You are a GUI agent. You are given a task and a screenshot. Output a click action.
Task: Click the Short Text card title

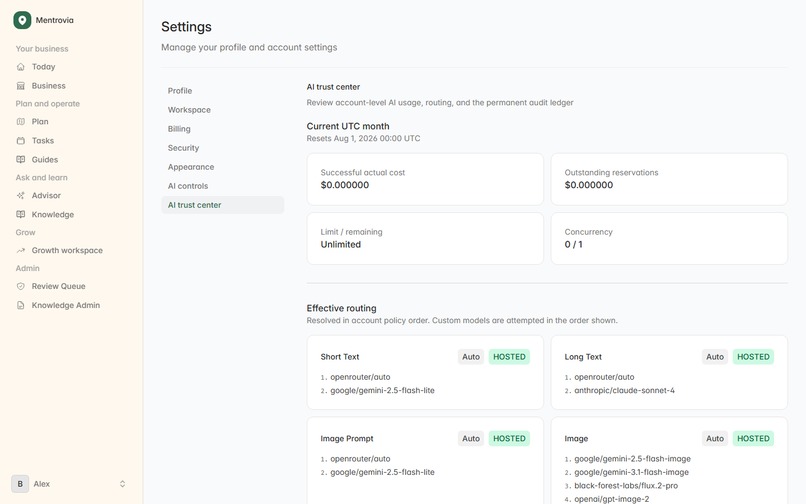tap(340, 357)
